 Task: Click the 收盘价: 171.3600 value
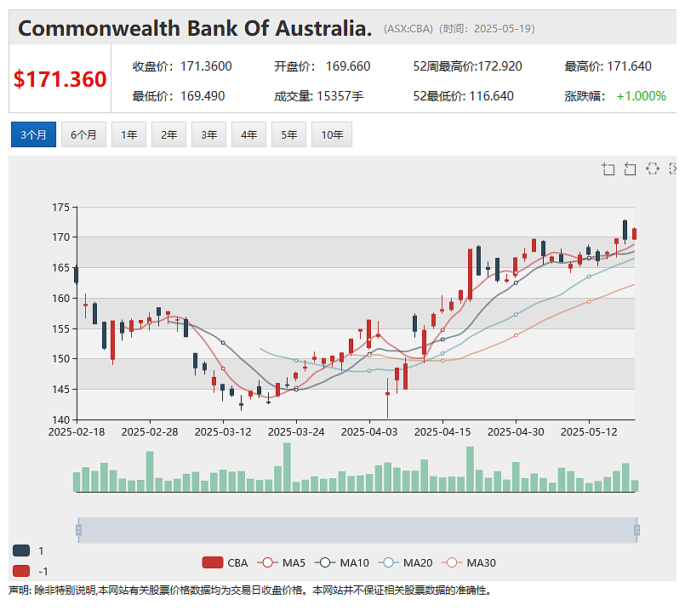pos(182,66)
